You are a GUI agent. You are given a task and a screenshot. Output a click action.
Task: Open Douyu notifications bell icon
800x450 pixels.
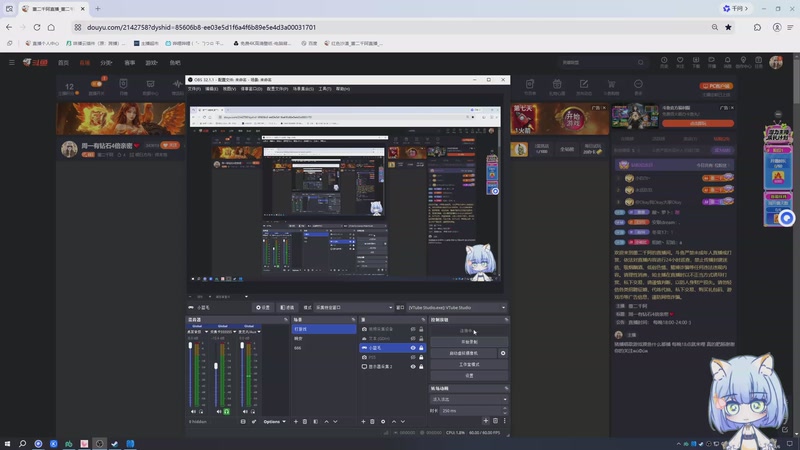pos(727,62)
